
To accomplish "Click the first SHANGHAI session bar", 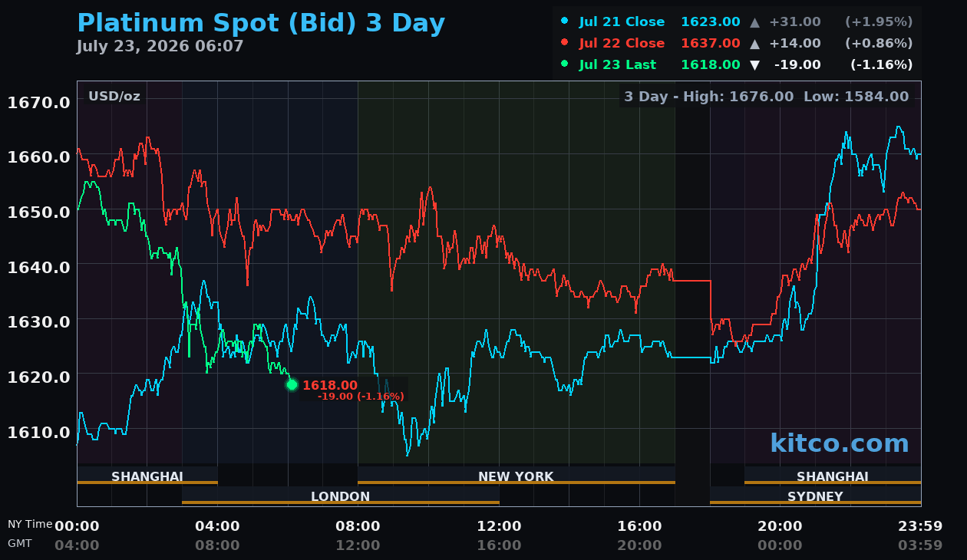I will click(147, 476).
